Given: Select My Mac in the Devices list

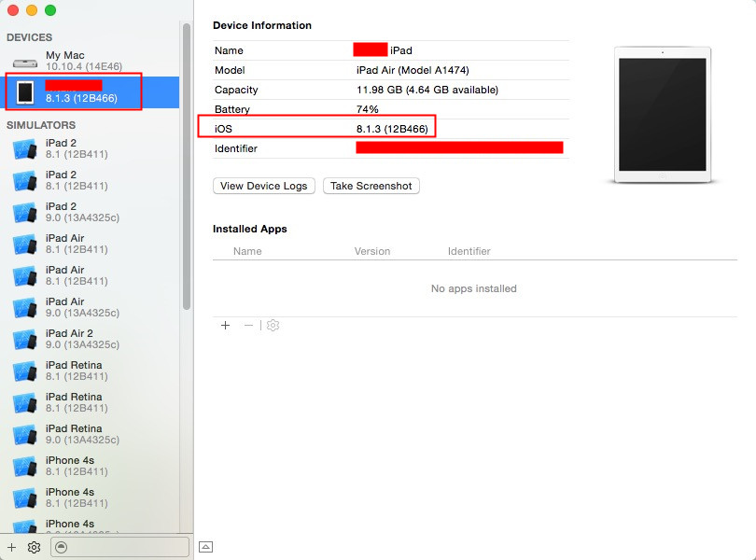Looking at the screenshot, I should click(90, 61).
